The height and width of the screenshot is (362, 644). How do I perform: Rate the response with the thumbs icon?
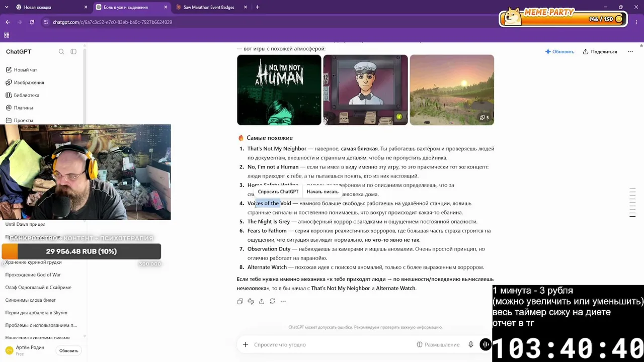(x=251, y=301)
